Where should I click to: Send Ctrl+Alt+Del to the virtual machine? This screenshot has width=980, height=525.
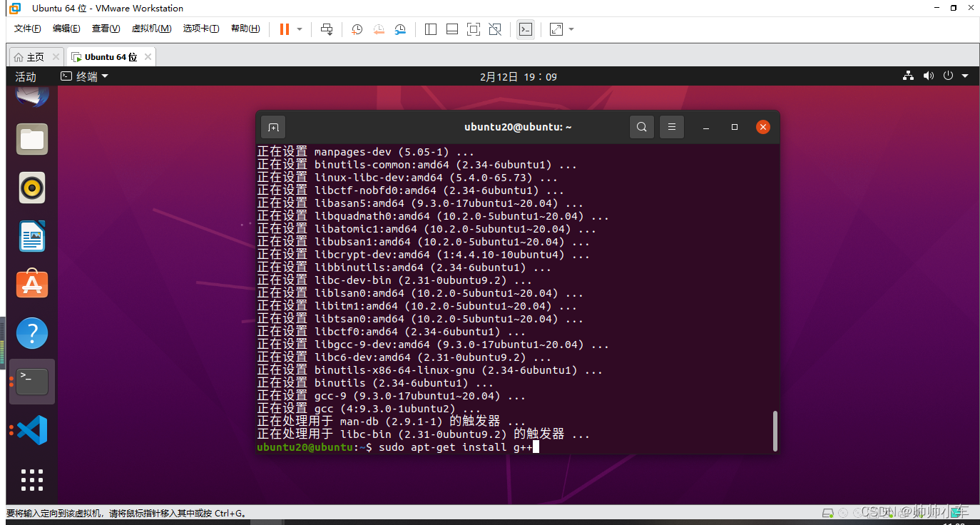tap(327, 29)
